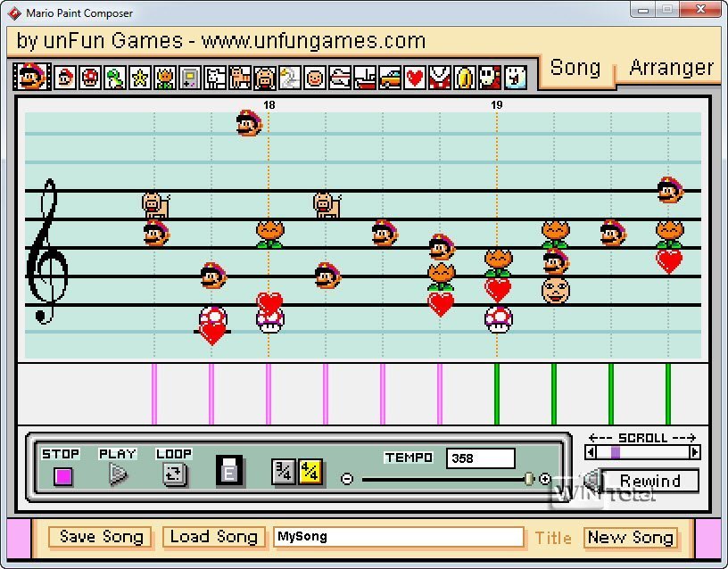The height and width of the screenshot is (569, 728).
Task: Select the Star instrument icon
Action: click(140, 78)
